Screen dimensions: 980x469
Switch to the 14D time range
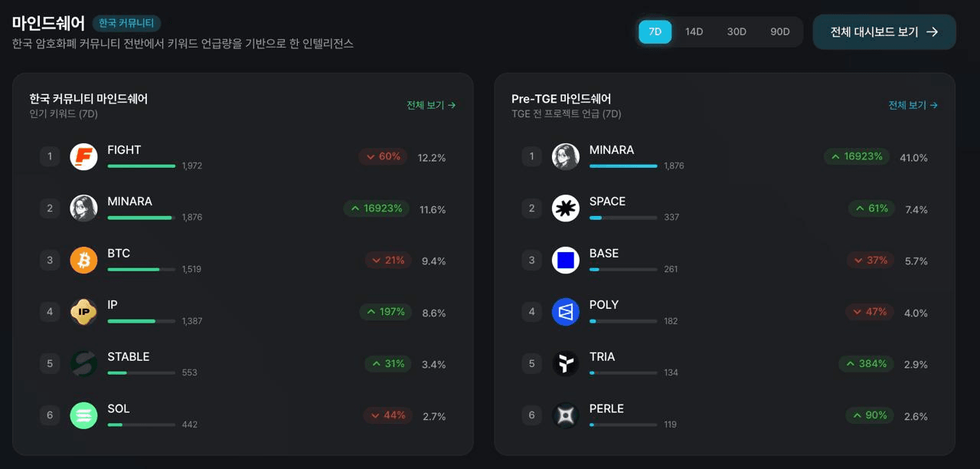click(x=694, y=32)
